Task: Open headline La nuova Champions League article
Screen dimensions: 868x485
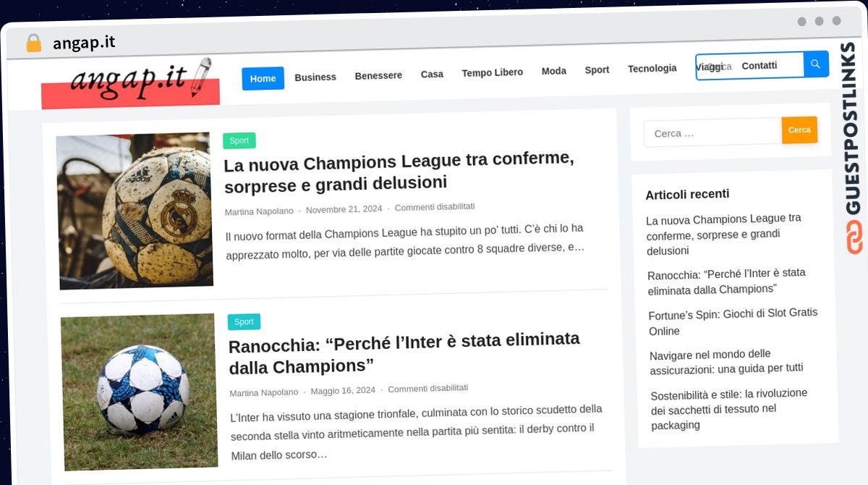Action: [399, 172]
